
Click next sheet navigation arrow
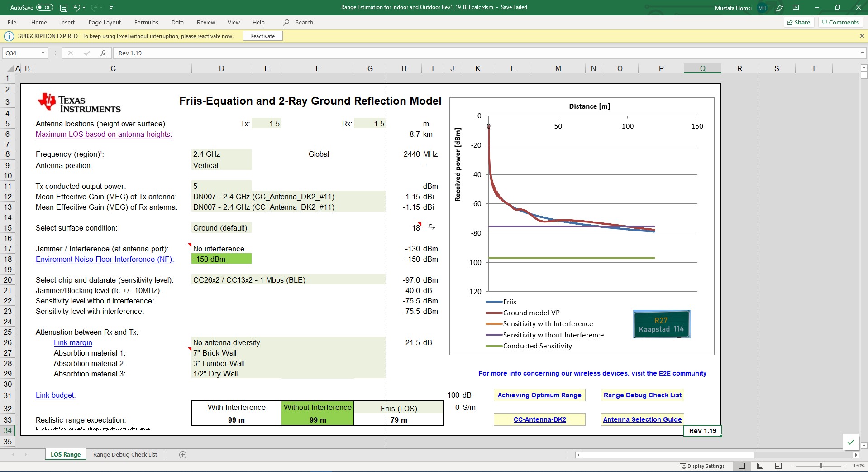[x=26, y=454]
